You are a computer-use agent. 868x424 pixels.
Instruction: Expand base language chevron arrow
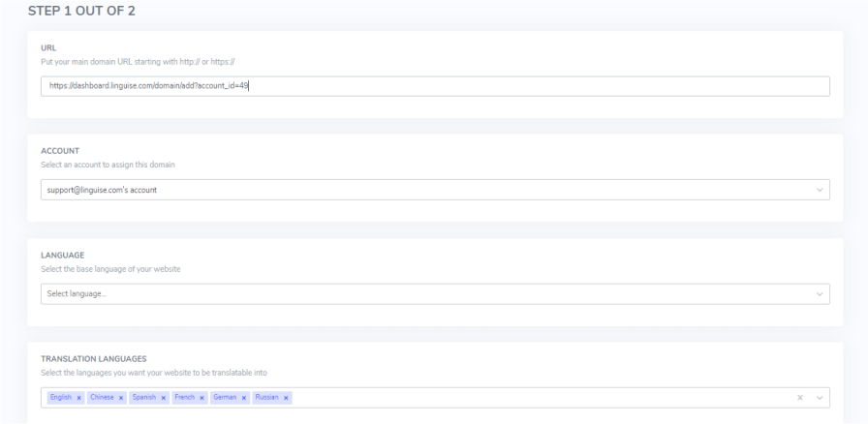click(x=820, y=294)
